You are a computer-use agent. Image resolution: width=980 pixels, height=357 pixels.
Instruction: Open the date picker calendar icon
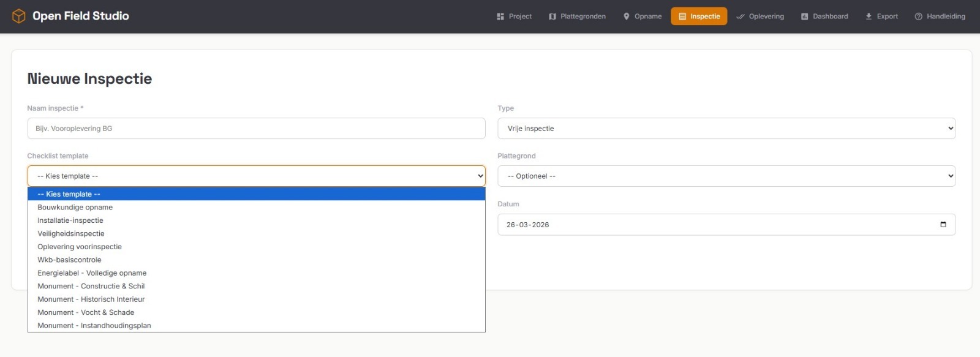coord(943,225)
